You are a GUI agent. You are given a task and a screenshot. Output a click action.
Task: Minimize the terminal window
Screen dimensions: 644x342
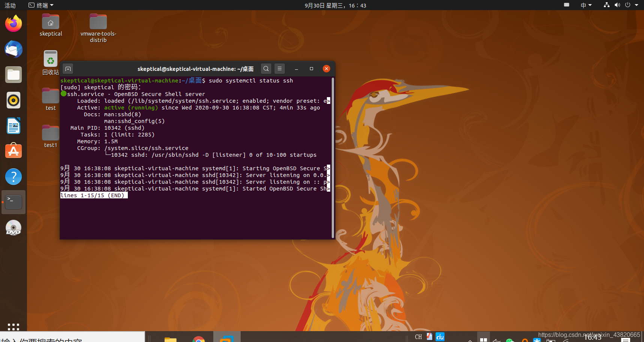tap(296, 69)
